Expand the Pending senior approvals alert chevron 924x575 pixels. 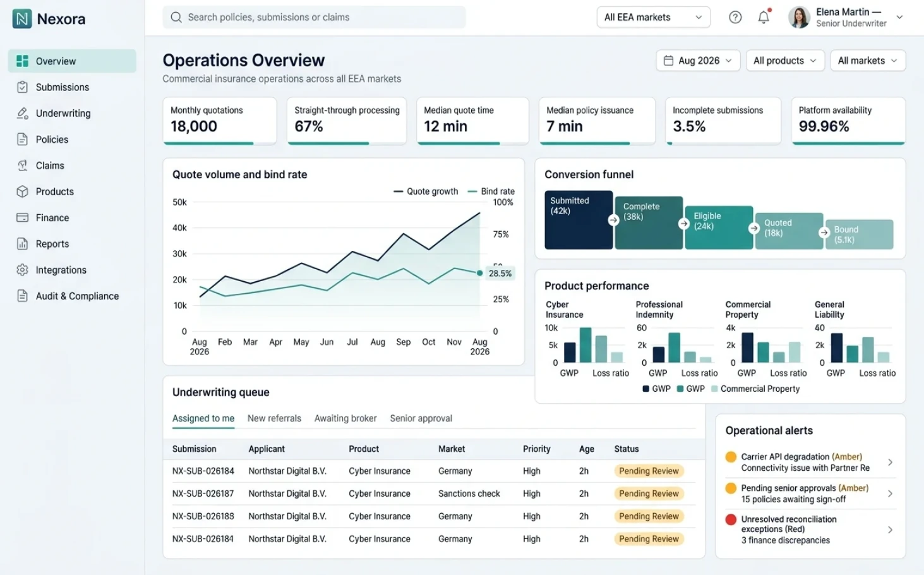click(x=890, y=493)
